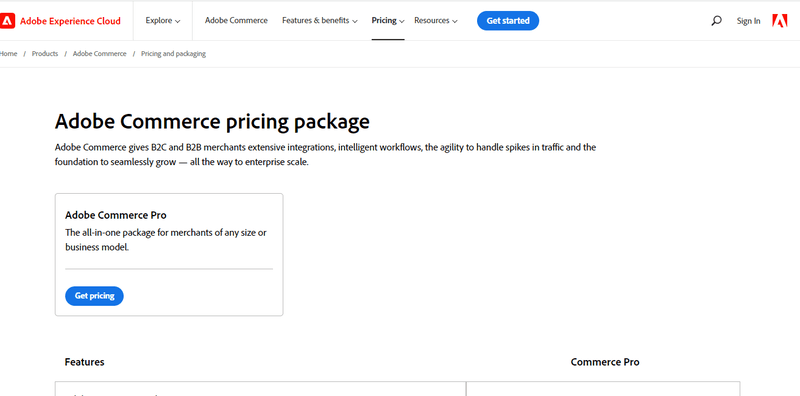Go to Home breadcrumb
Screen dimensions: 800x396
pyautogui.click(x=8, y=54)
